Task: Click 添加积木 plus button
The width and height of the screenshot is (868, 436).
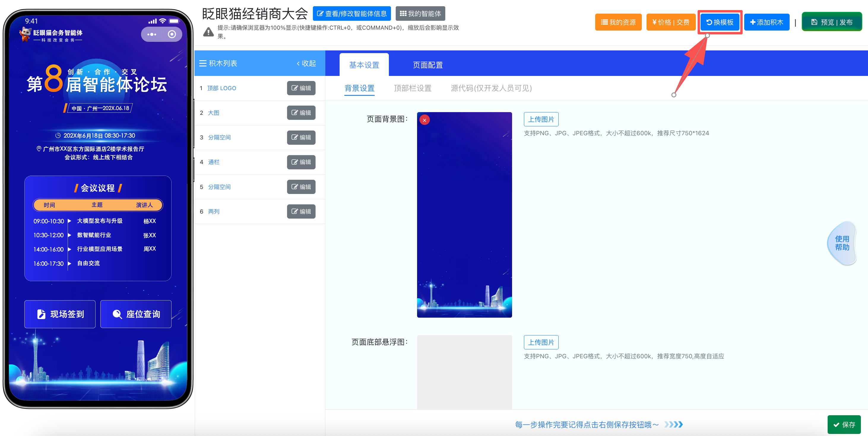Action: coord(766,22)
